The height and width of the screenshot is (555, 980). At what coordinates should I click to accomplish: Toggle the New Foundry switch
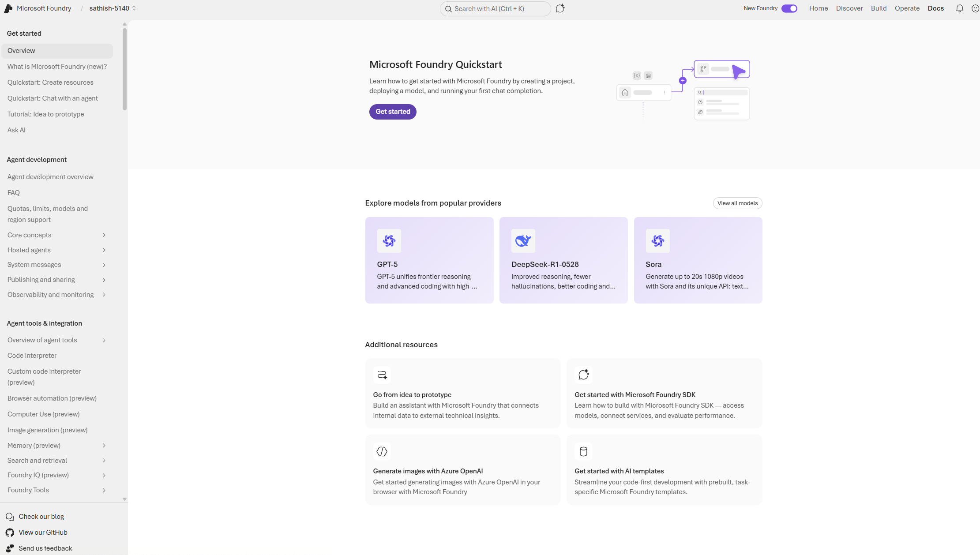coord(789,8)
